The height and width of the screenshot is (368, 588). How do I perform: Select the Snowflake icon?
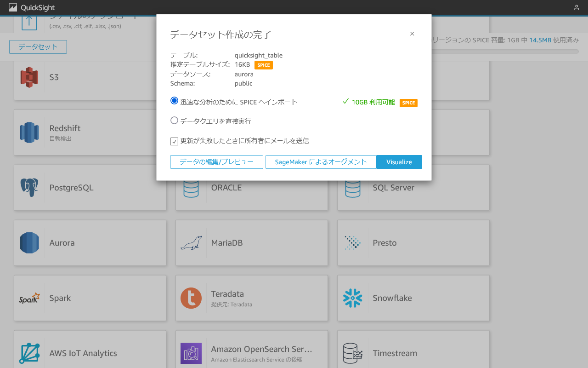pyautogui.click(x=353, y=298)
